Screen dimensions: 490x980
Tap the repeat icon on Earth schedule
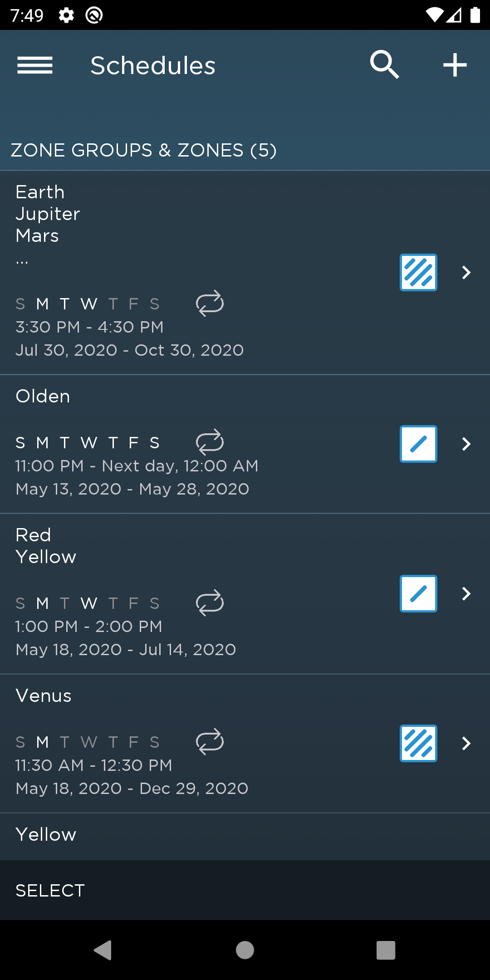[210, 303]
